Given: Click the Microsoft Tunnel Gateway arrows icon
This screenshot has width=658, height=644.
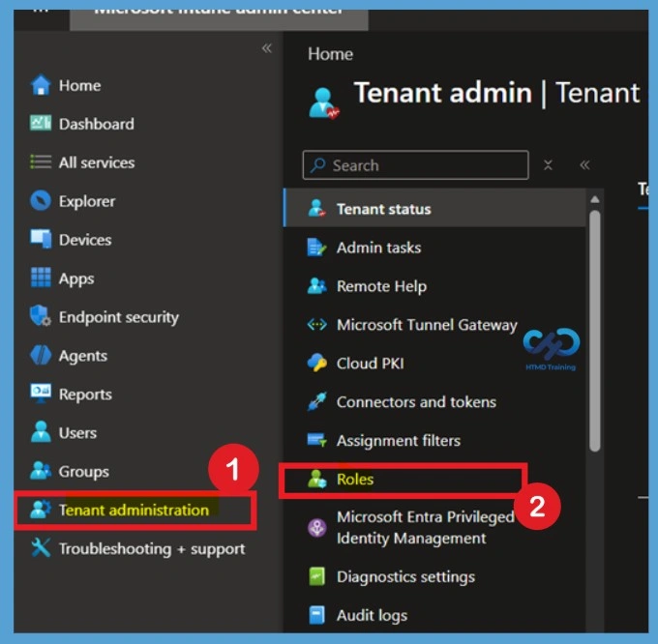Looking at the screenshot, I should click(316, 325).
